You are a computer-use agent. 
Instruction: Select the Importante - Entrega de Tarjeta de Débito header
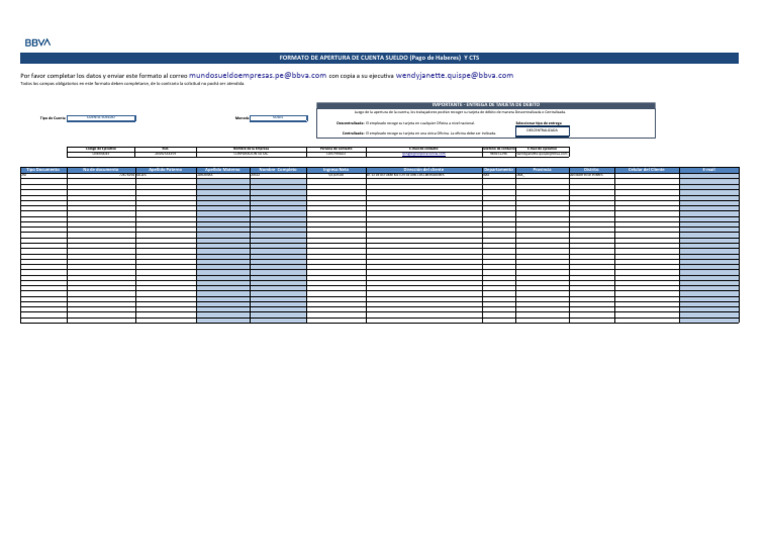pyautogui.click(x=486, y=105)
